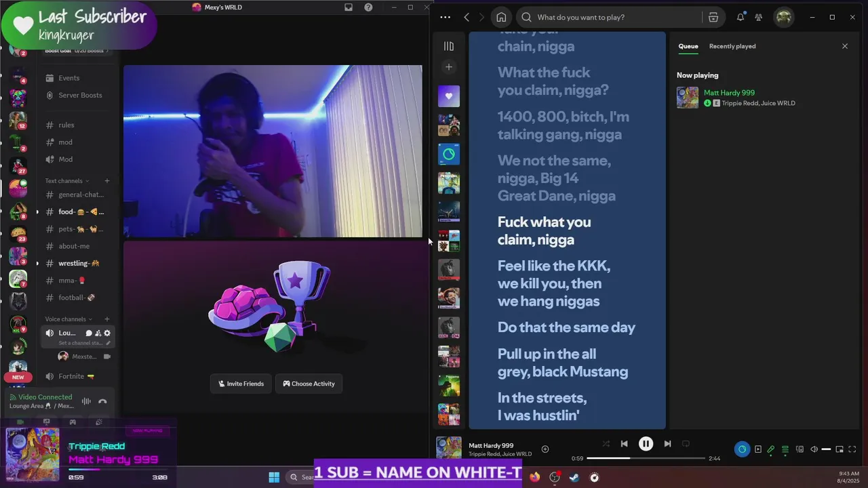Select the webcam video tile in Discord
The image size is (868, 488).
[x=273, y=151]
